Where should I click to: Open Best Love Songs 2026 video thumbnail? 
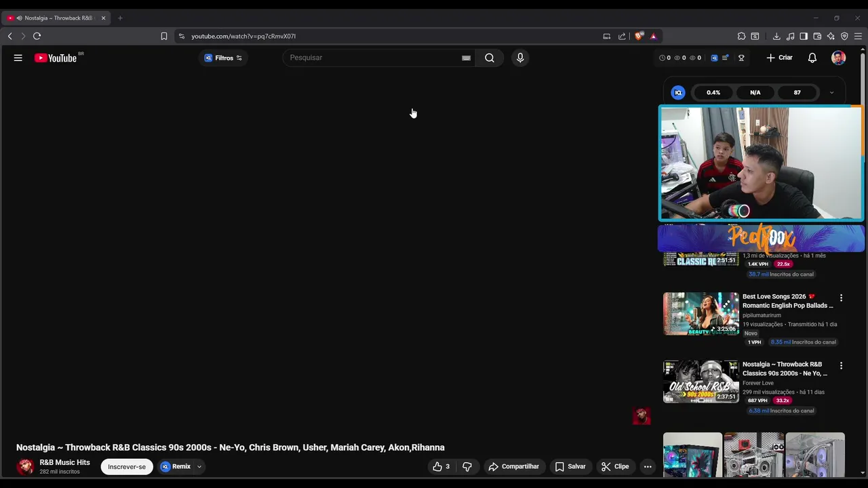pyautogui.click(x=701, y=314)
